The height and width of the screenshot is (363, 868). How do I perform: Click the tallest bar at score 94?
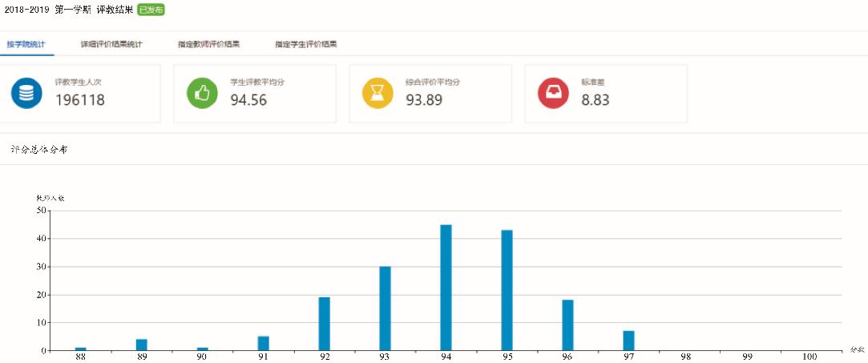pos(446,288)
